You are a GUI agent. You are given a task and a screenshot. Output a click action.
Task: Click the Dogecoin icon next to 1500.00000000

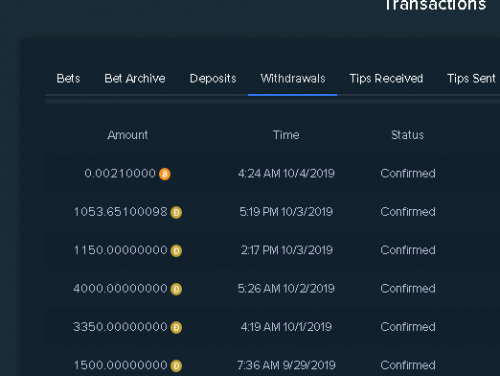(176, 366)
